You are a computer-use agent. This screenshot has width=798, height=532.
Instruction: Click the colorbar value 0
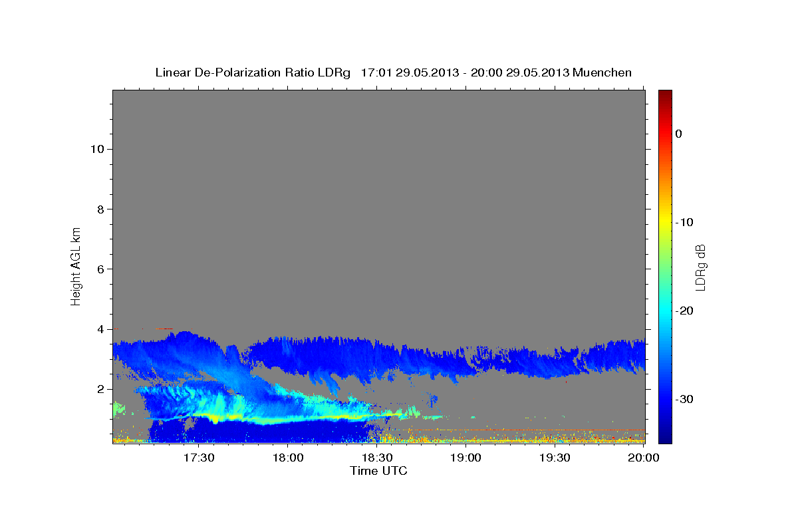[679, 134]
